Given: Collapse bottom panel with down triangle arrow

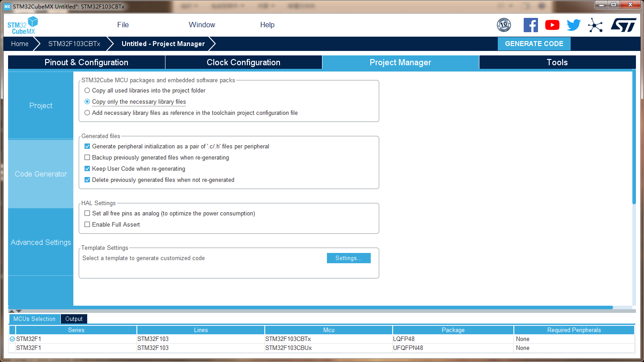Looking at the screenshot, I should click(19, 311).
